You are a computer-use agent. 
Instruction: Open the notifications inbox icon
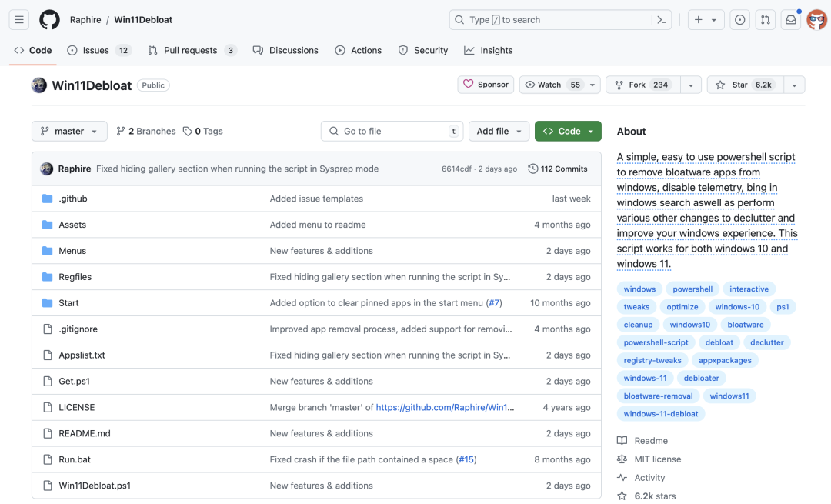790,20
